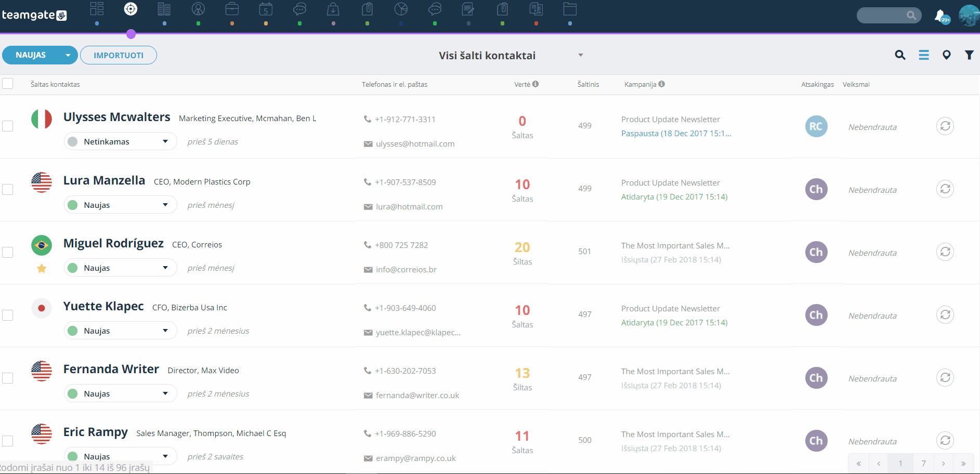Open the notifications bell icon

[940, 16]
